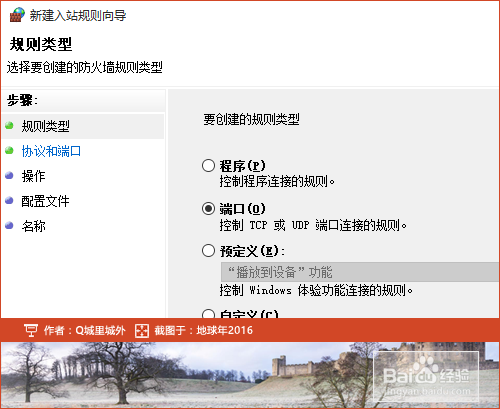Image resolution: width=500 pixels, height=409 pixels.
Task: Click the 新建入站规则向导 window title
Action: point(78,15)
